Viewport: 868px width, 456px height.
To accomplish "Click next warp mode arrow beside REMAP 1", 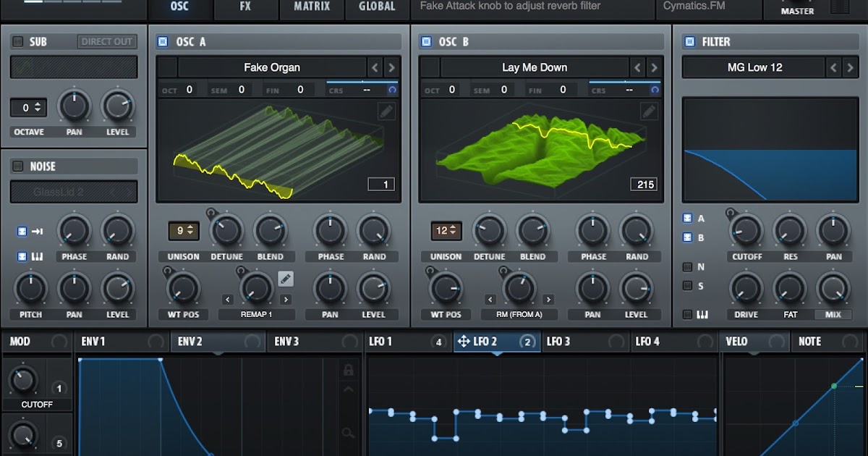I will pos(286,300).
